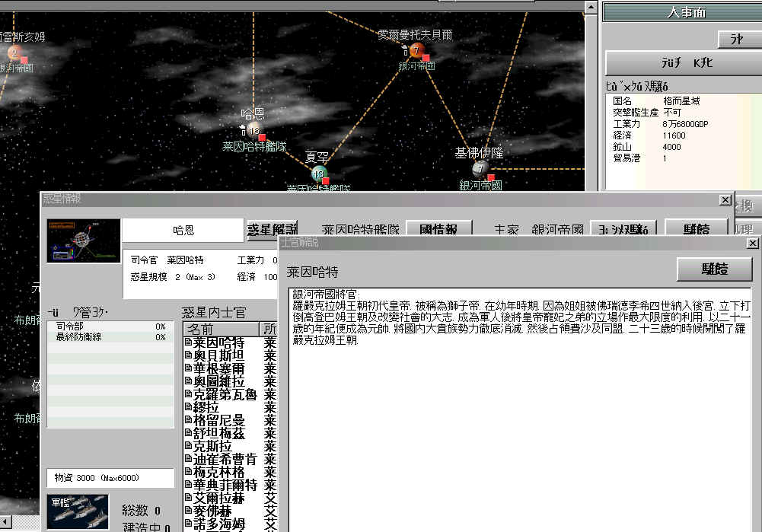
Task: Click the small button under 人事面 header
Action: (x=738, y=39)
